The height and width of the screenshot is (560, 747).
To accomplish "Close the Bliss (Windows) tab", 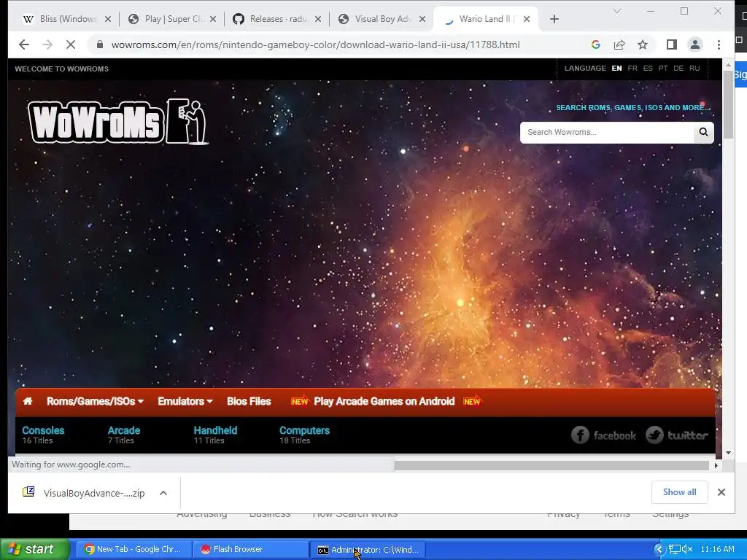I will pyautogui.click(x=108, y=19).
